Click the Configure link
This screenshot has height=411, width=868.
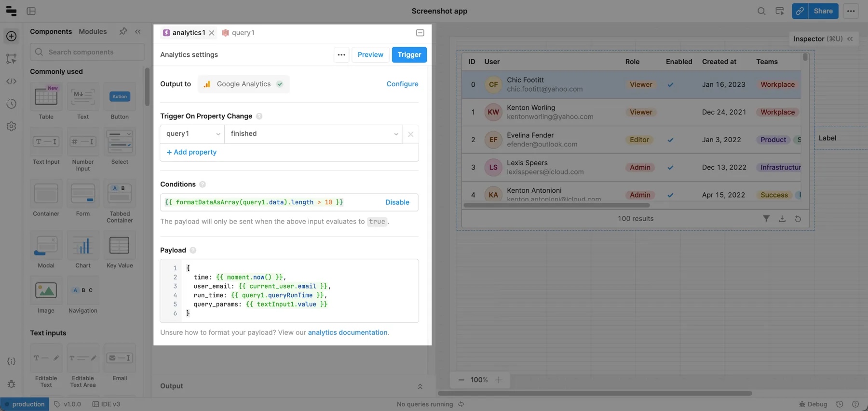pos(402,84)
